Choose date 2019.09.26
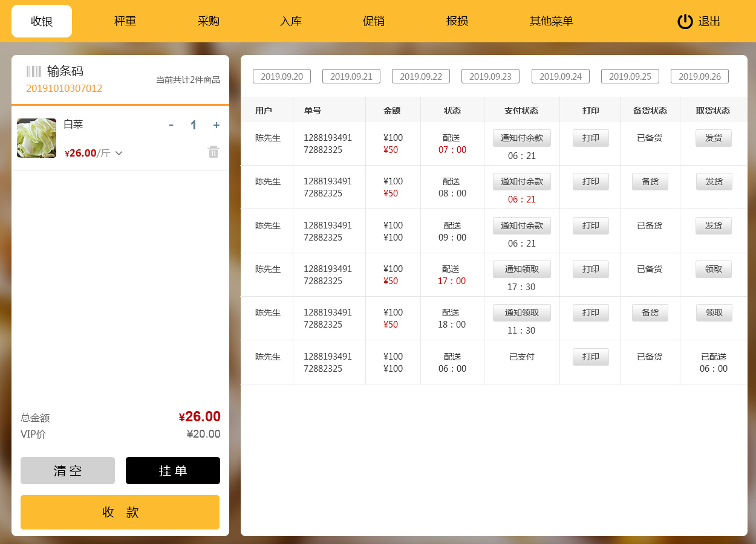The width and height of the screenshot is (756, 544). point(699,76)
